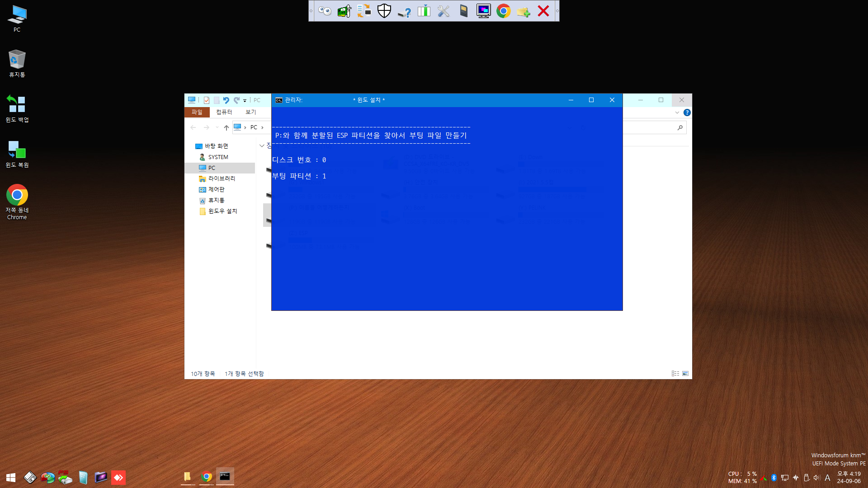
Task: Open the Windows Start button
Action: point(11,478)
